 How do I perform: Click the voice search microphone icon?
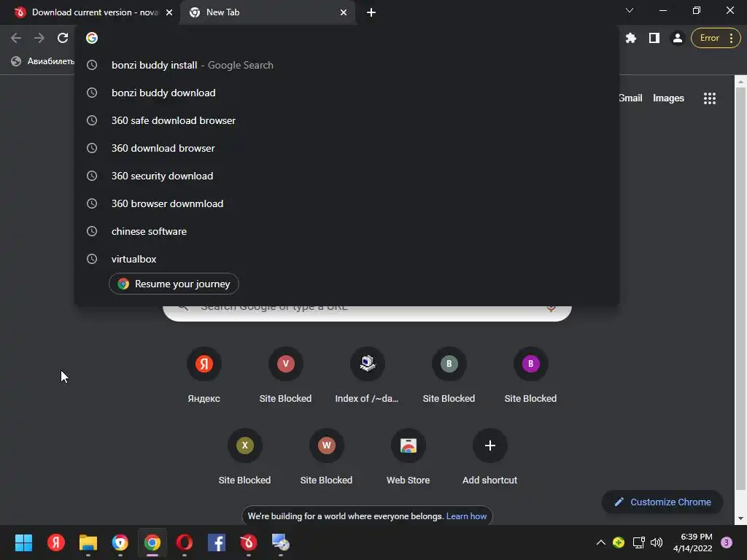[x=551, y=308]
